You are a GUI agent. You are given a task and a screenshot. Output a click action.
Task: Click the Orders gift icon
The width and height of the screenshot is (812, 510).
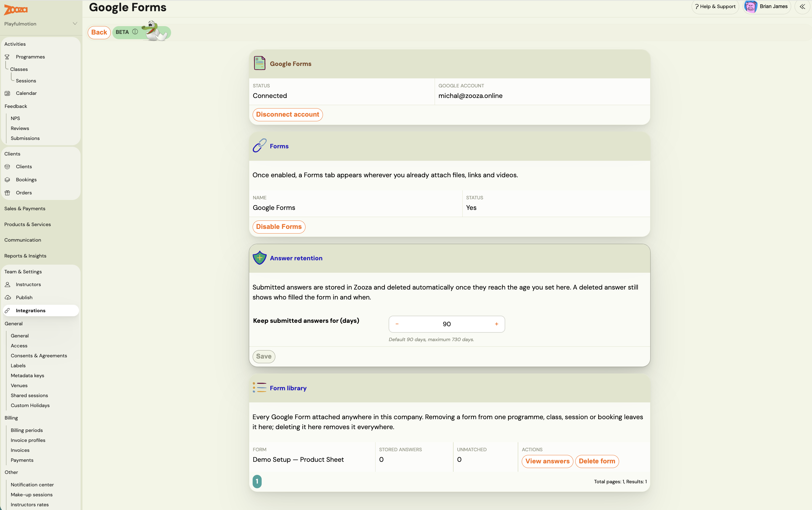(x=7, y=192)
